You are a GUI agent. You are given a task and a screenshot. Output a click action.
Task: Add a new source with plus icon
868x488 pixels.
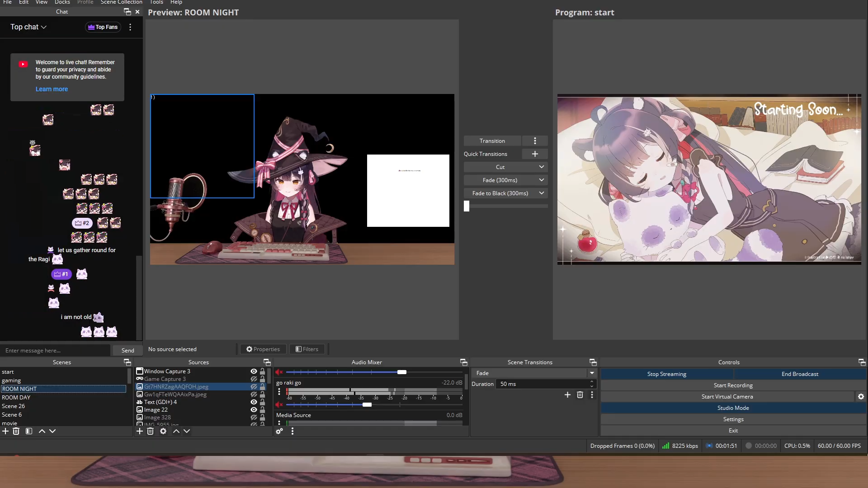coord(140,432)
